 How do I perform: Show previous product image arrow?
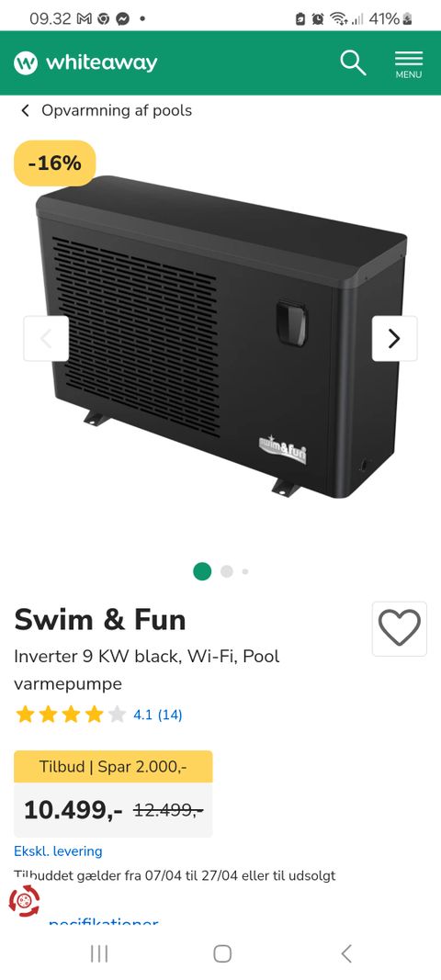[46, 339]
